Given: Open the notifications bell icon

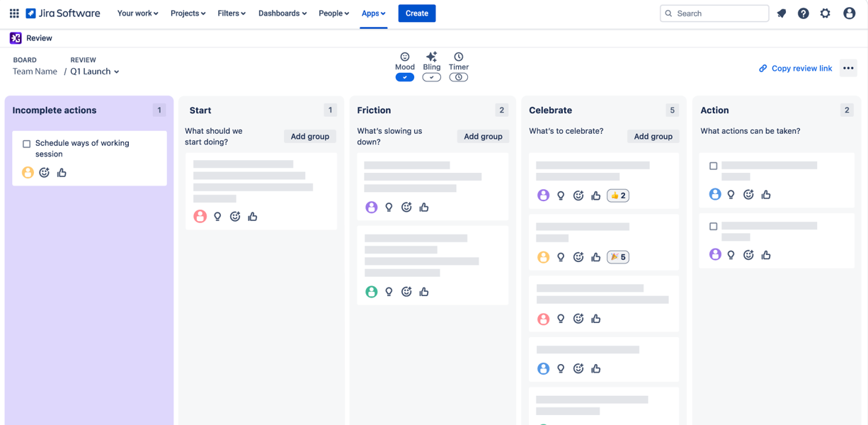Looking at the screenshot, I should [x=782, y=13].
